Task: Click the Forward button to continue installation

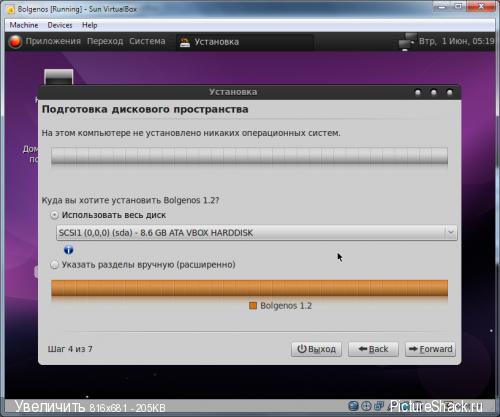Action: point(430,349)
